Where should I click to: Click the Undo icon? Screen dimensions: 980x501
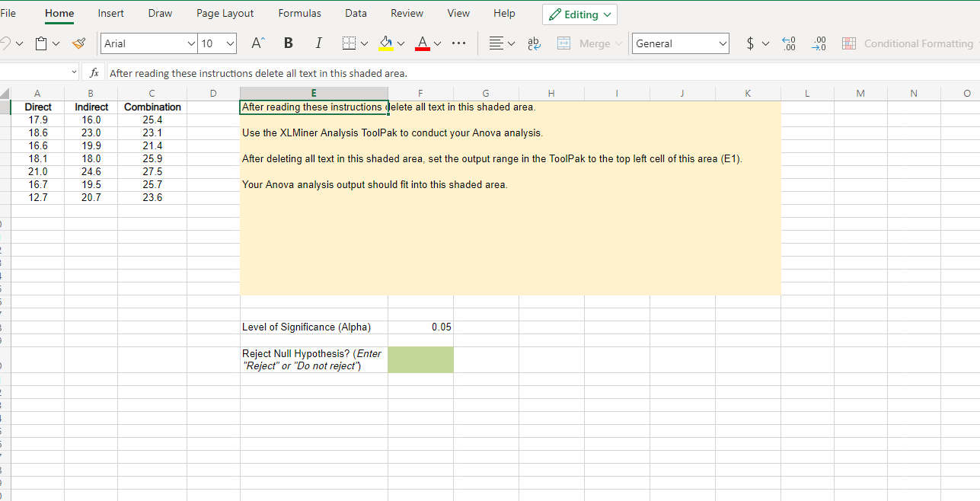click(x=5, y=43)
